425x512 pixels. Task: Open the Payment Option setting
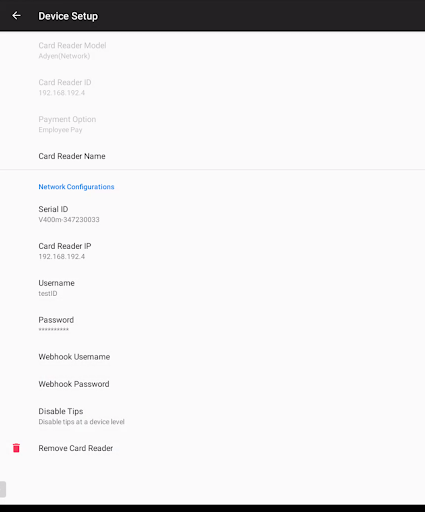pyautogui.click(x=212, y=124)
